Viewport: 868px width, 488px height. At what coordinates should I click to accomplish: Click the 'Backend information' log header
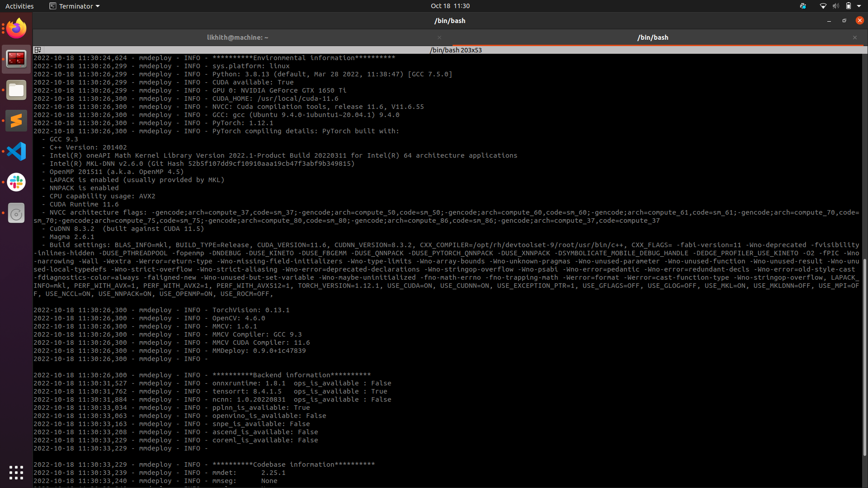(292, 375)
